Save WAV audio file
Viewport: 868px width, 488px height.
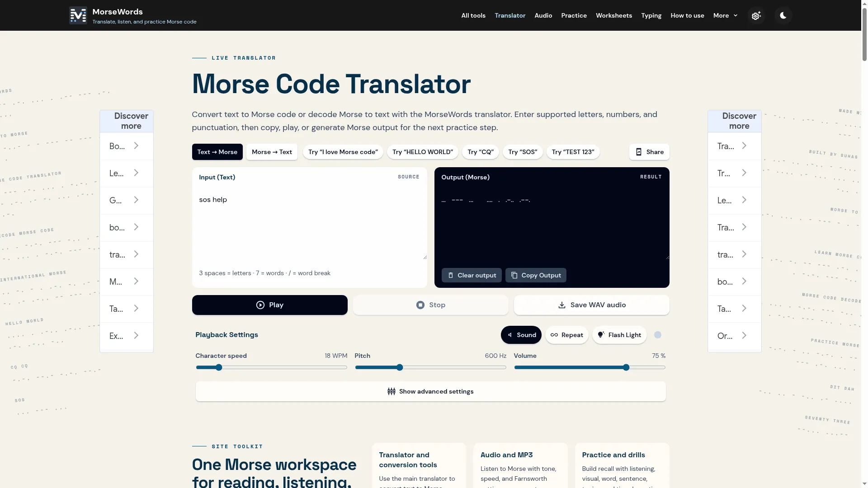(592, 305)
